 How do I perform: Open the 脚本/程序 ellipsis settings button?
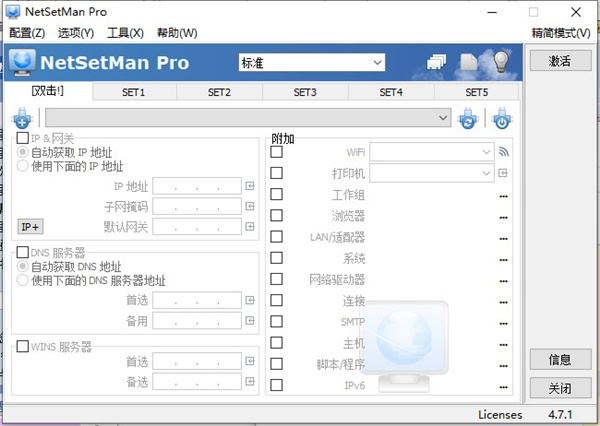point(504,366)
